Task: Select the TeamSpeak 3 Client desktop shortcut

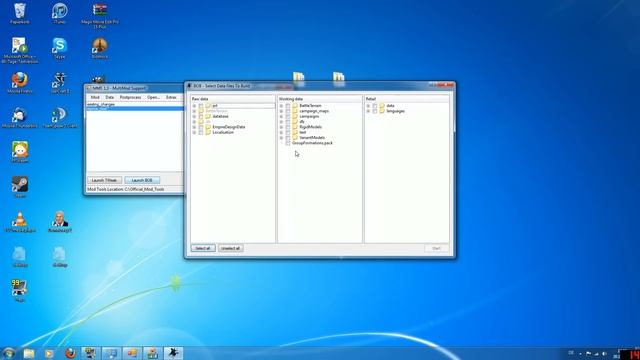Action: tap(60, 117)
